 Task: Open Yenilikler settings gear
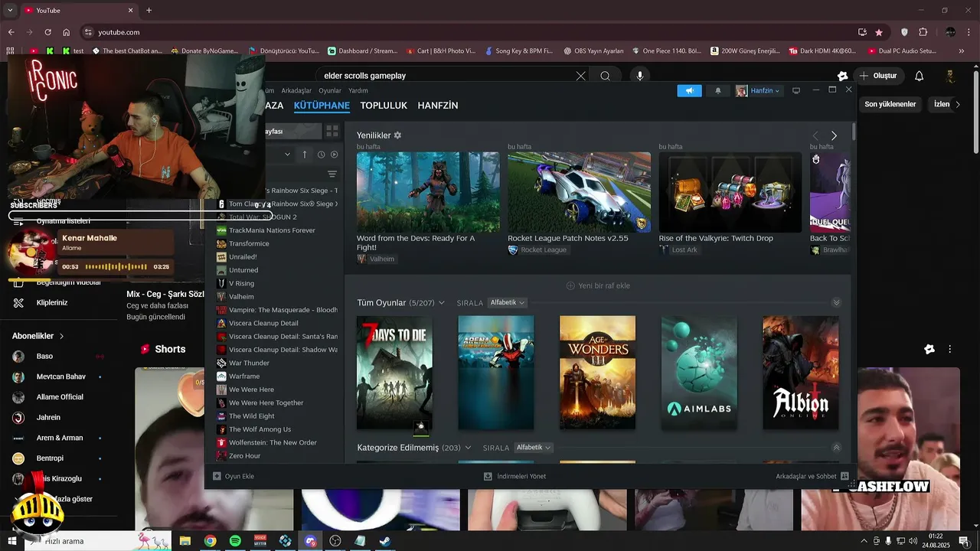click(397, 135)
